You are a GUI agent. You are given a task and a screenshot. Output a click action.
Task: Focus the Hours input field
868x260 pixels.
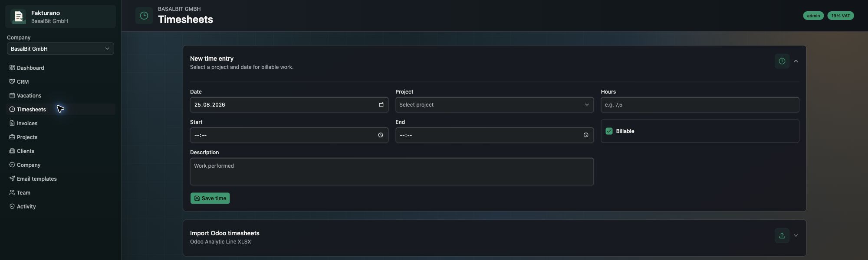tap(700, 105)
